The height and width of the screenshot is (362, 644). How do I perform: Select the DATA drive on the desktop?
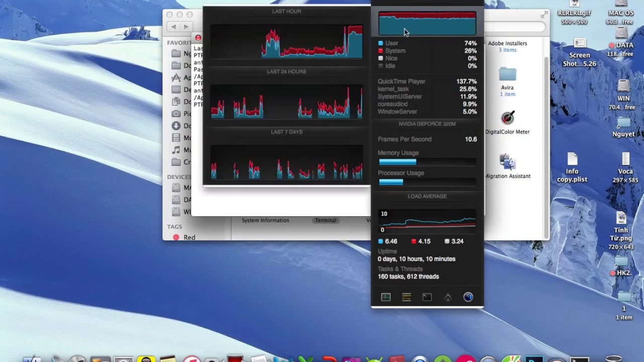click(x=622, y=42)
